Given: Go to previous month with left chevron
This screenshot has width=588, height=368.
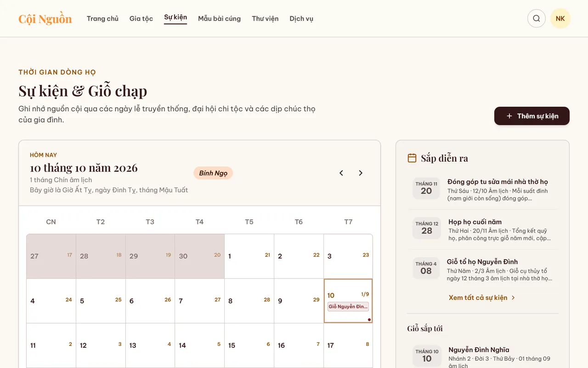Looking at the screenshot, I should (341, 173).
